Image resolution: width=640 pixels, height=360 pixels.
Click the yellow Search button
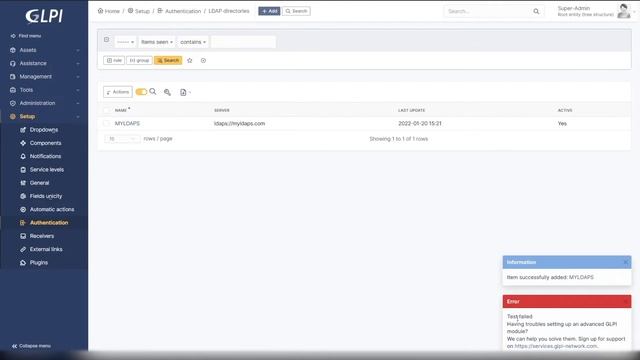point(168,60)
